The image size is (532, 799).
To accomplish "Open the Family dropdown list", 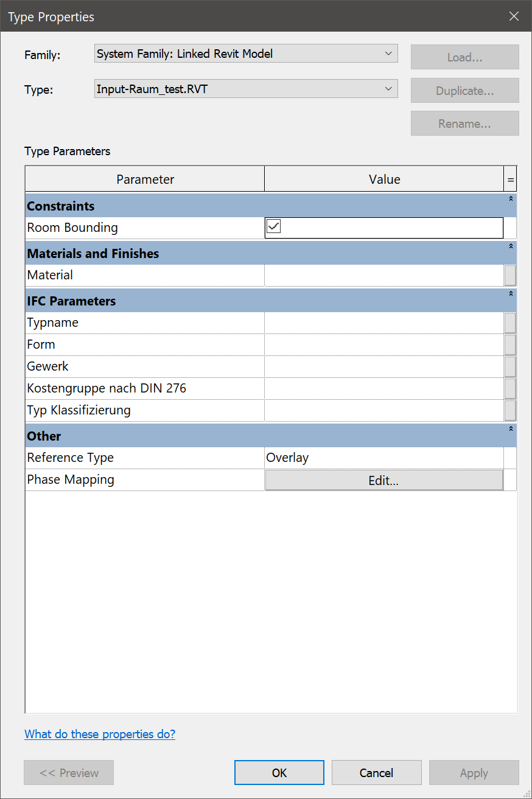I will [388, 54].
